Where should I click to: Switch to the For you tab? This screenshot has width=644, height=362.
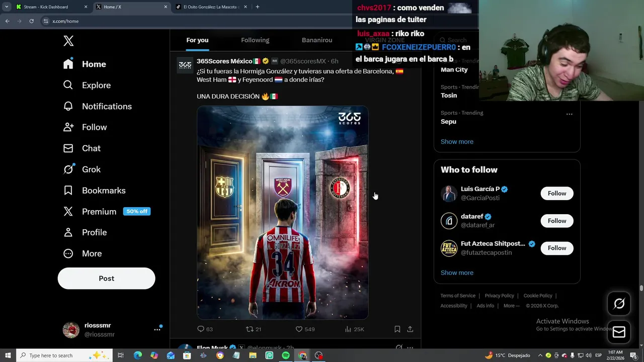[x=197, y=40]
